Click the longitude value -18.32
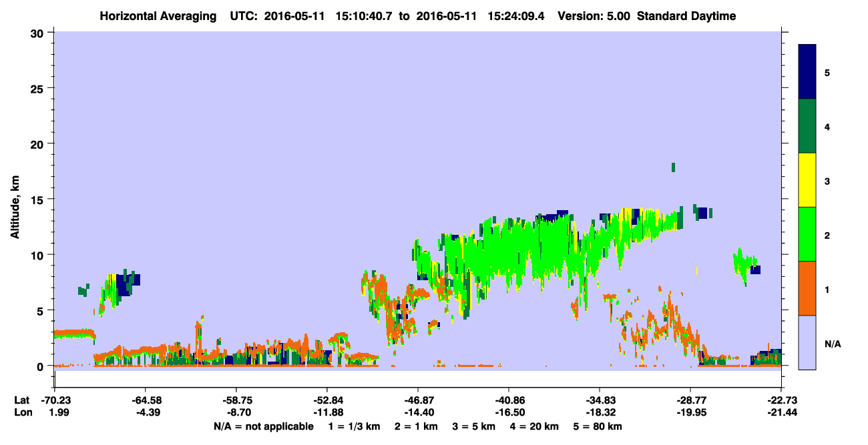This screenshot has height=445, width=868. (600, 413)
